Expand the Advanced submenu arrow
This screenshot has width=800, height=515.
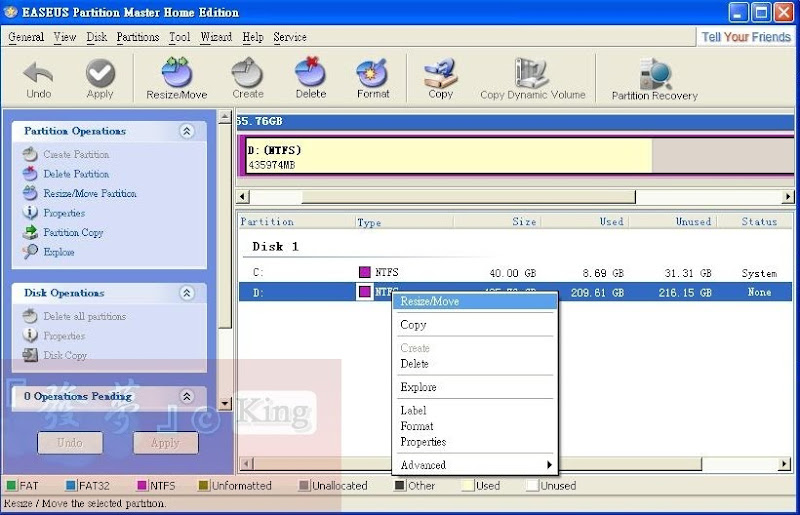(x=549, y=464)
